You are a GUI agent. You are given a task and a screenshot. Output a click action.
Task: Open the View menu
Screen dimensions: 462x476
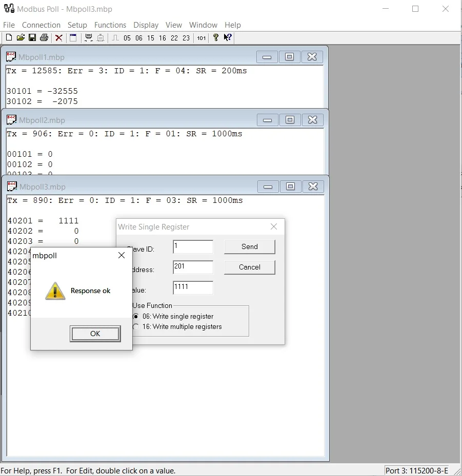coord(173,25)
